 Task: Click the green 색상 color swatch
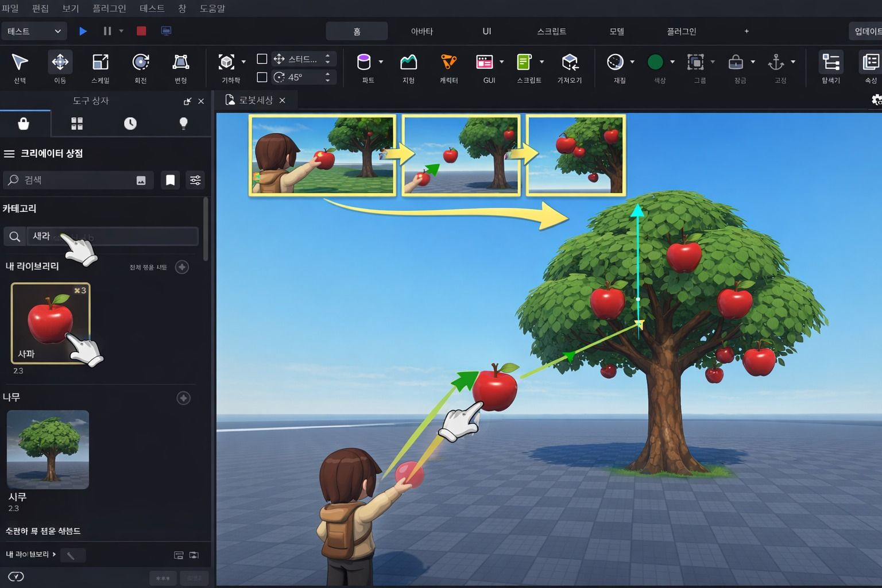[x=655, y=62]
